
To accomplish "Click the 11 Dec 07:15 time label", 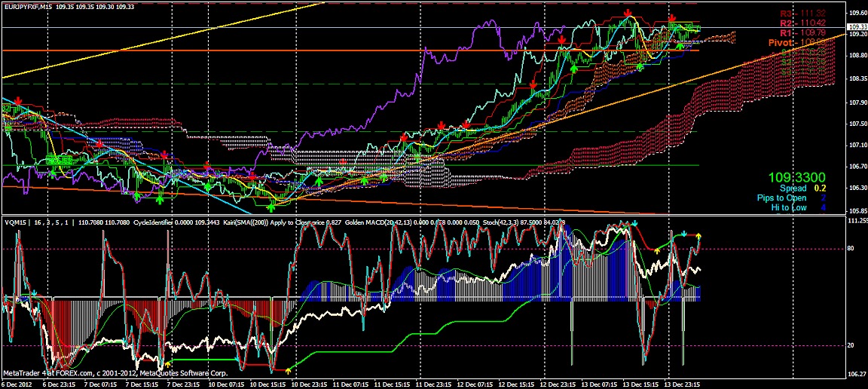I will (350, 384).
